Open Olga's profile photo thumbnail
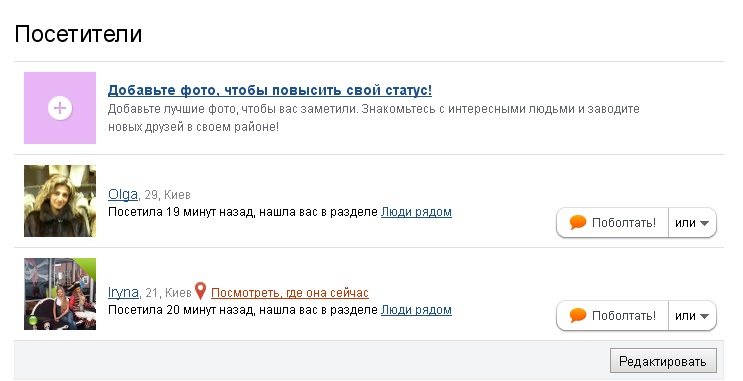 point(60,201)
